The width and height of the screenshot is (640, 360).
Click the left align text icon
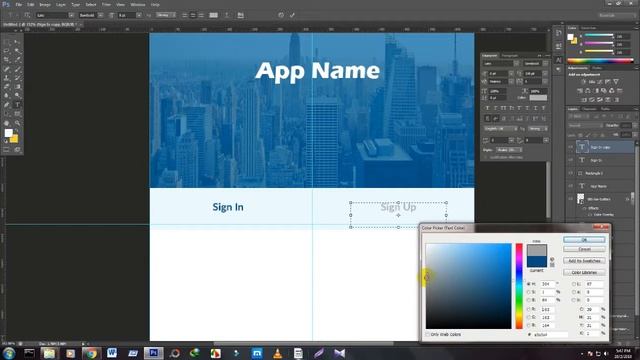tap(184, 15)
